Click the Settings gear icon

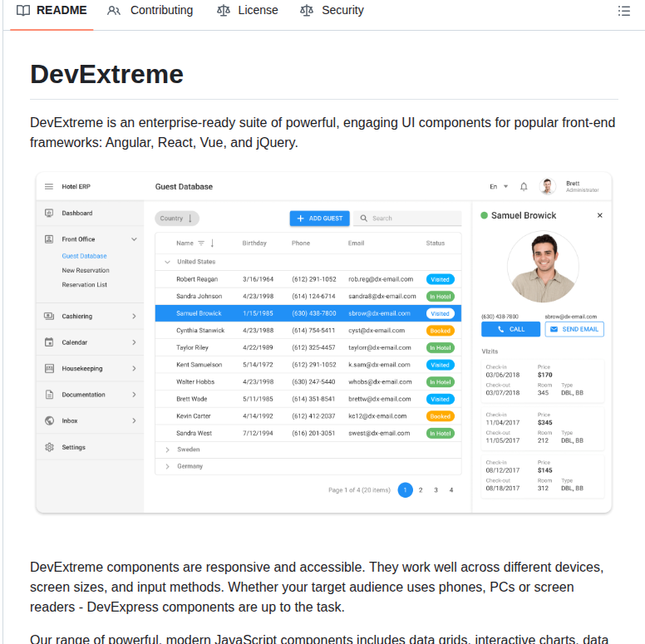click(49, 447)
